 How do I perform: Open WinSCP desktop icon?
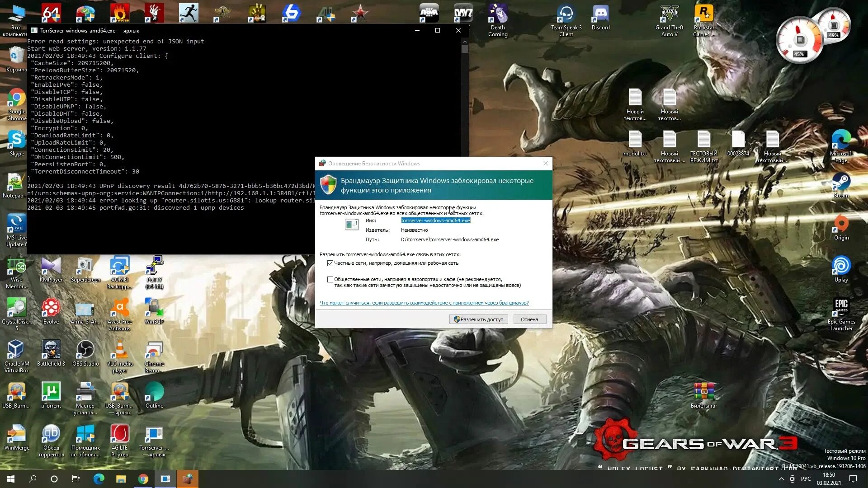point(154,312)
